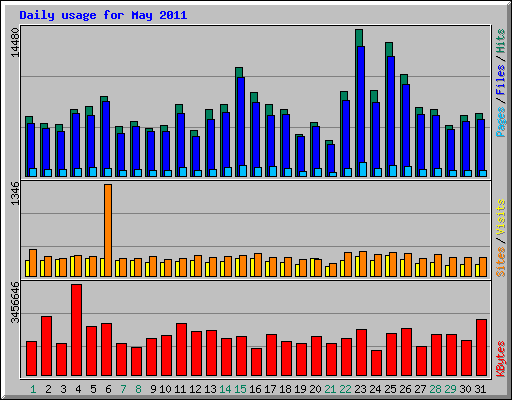This screenshot has width=512, height=400.
Task: Click the yellow 'Visits' legend label
Action: 501,217
